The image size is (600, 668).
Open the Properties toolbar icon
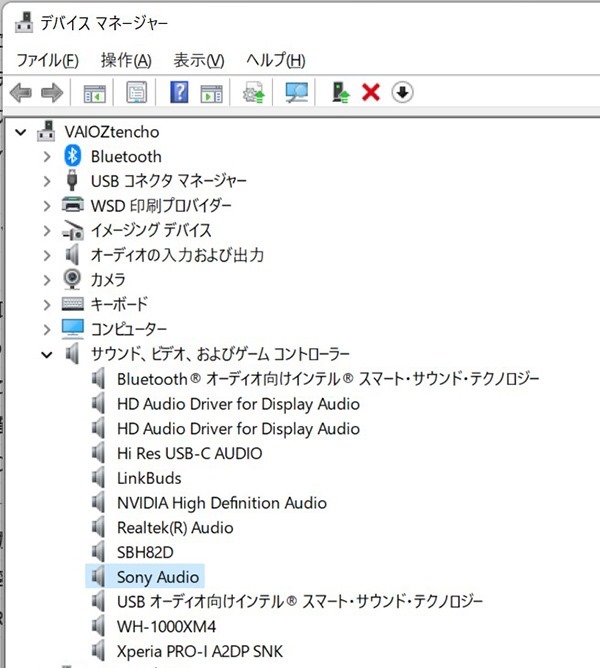point(137,92)
